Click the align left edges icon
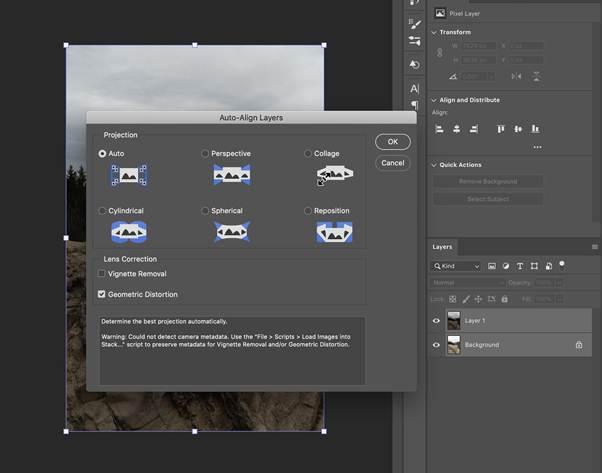Screen dimensions: 602x473 pyautogui.click(x=439, y=129)
